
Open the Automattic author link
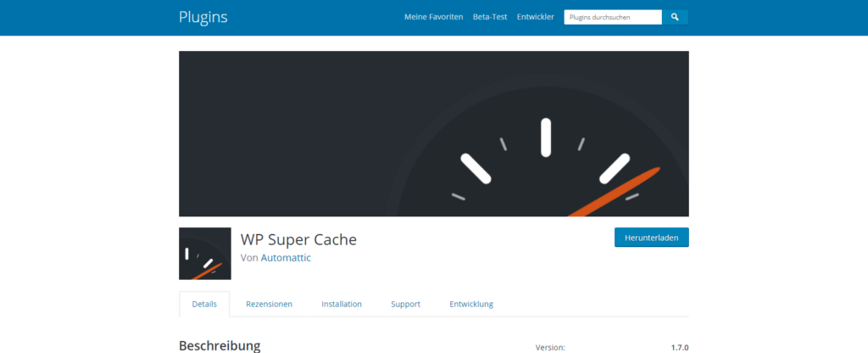pyautogui.click(x=286, y=258)
